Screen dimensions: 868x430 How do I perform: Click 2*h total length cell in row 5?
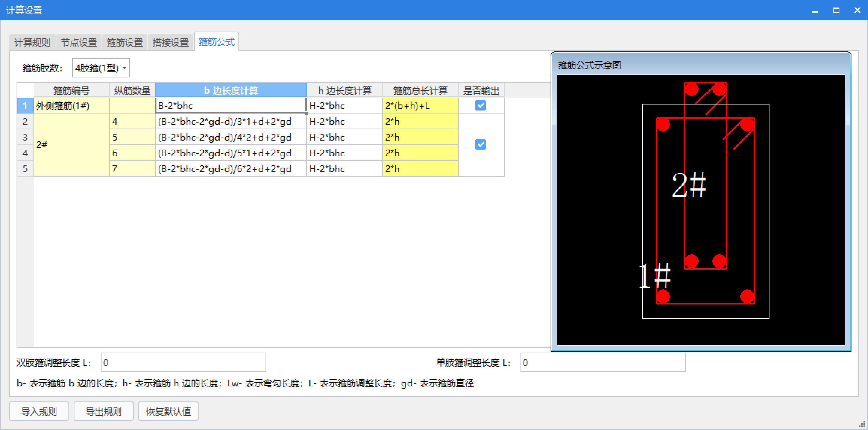click(420, 168)
